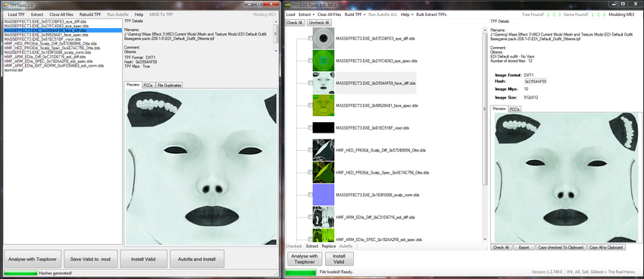Click the Hash field containing 0xD554AF59

(536, 82)
